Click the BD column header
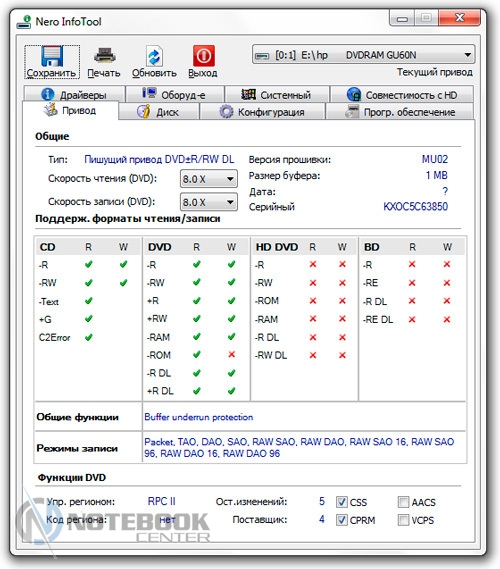The width and height of the screenshot is (500, 569). click(x=371, y=247)
